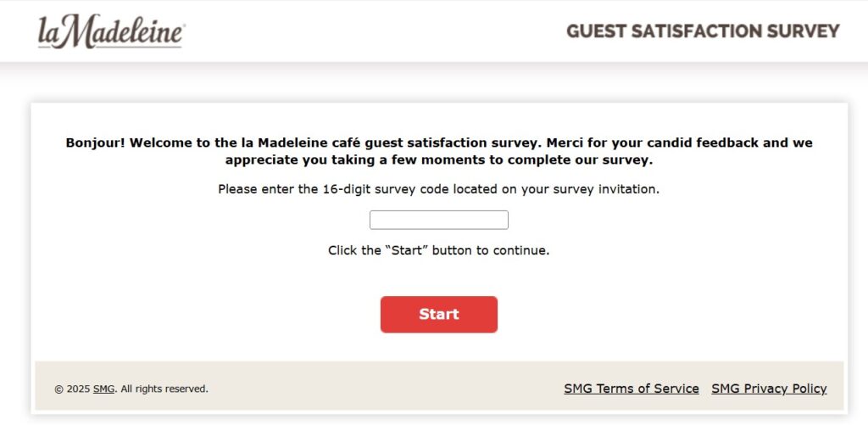Click the la Madeleine logo
The width and height of the screenshot is (868, 431).
coord(111,32)
